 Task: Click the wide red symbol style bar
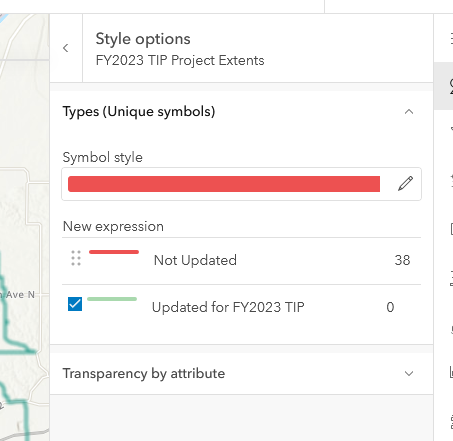(x=224, y=184)
